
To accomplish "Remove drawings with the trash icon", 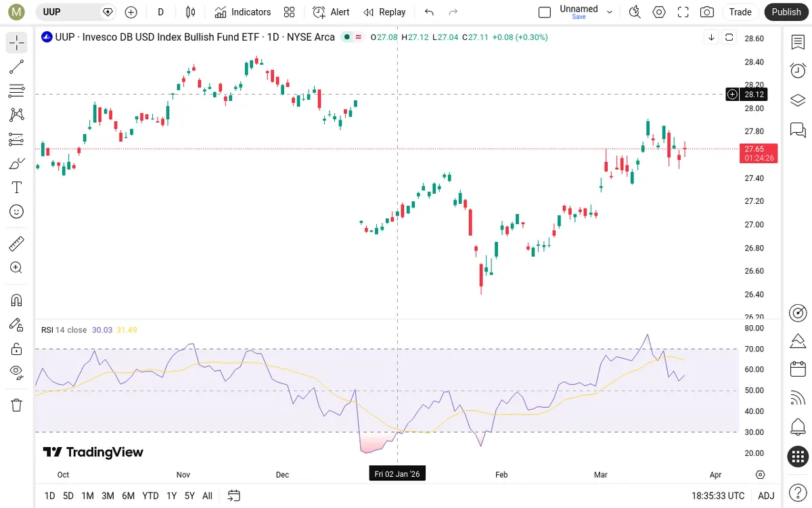I will pos(17,405).
